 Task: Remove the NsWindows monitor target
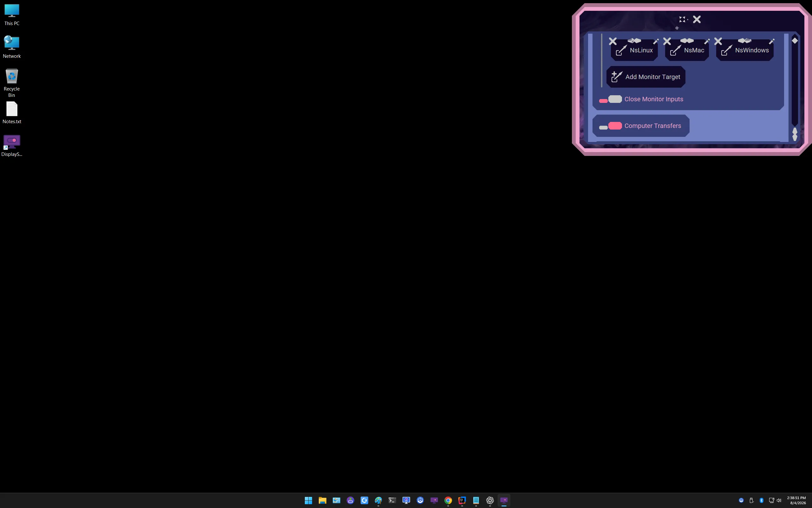click(x=718, y=41)
